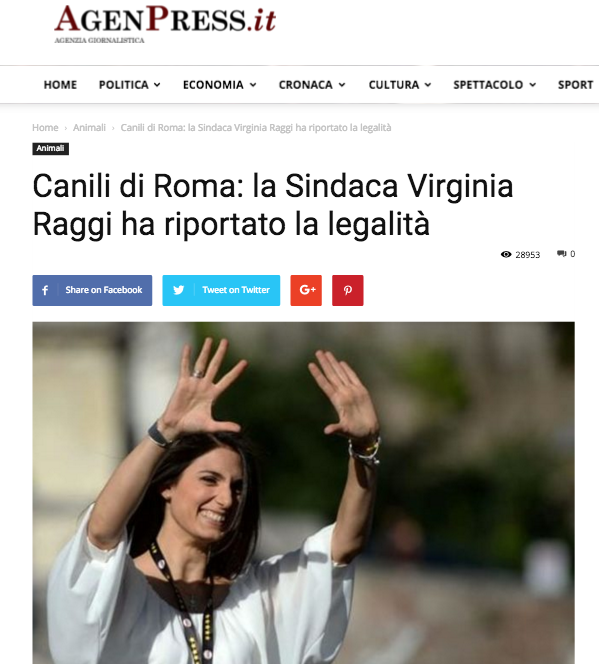Expand the Economia dropdown arrow
This screenshot has width=599, height=664.
[x=253, y=85]
